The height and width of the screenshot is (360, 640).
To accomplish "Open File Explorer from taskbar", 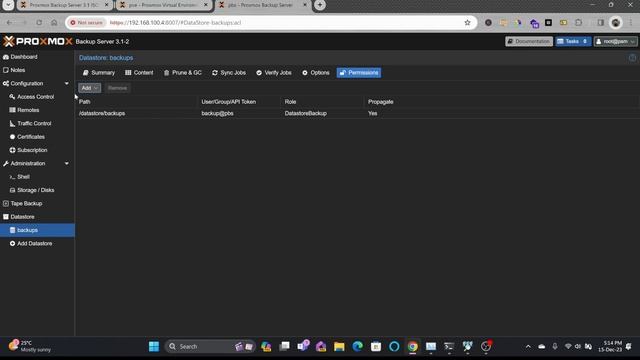I will point(339,347).
